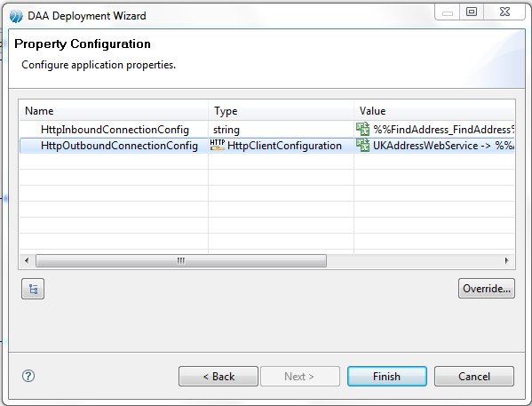Click the Override... button
Viewport: 532px width, 406px height.
(487, 289)
